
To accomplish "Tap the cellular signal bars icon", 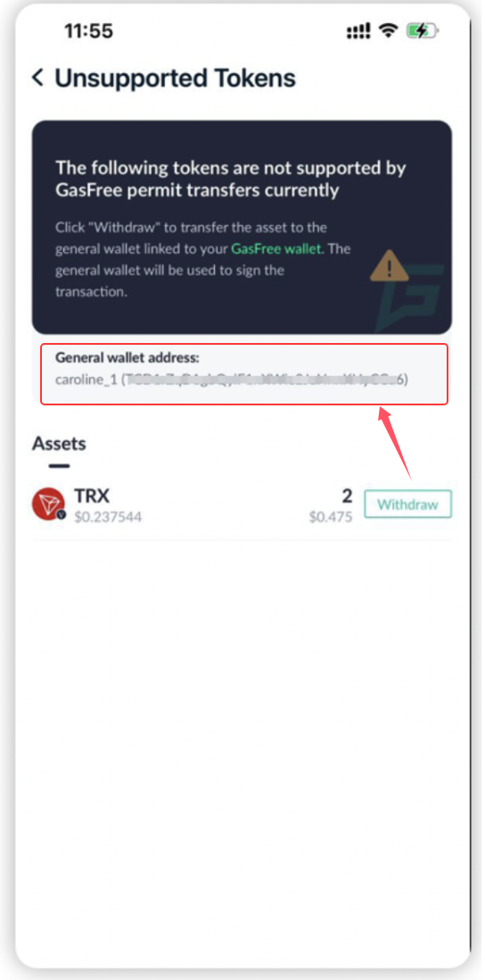I will pyautogui.click(x=358, y=30).
